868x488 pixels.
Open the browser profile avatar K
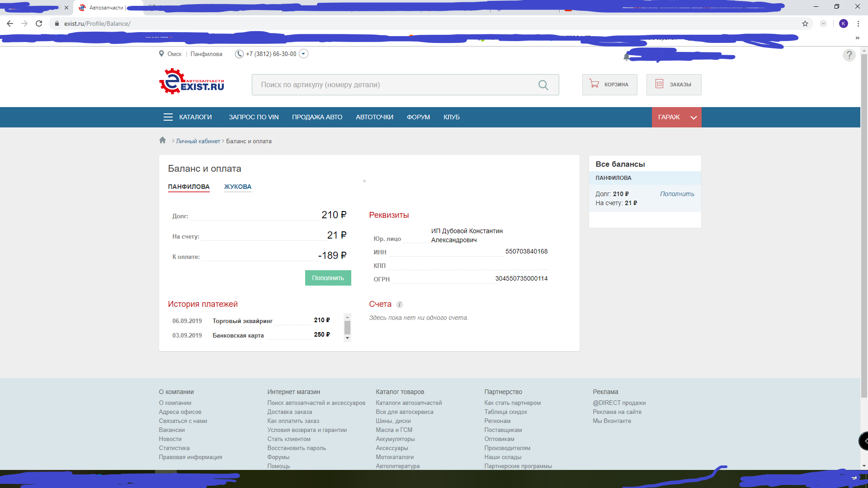(844, 23)
